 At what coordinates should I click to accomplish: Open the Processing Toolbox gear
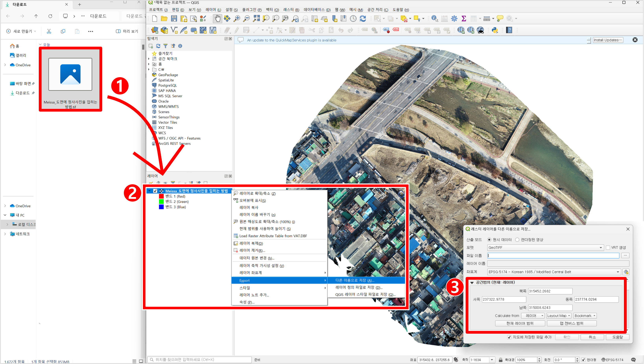coord(454,19)
